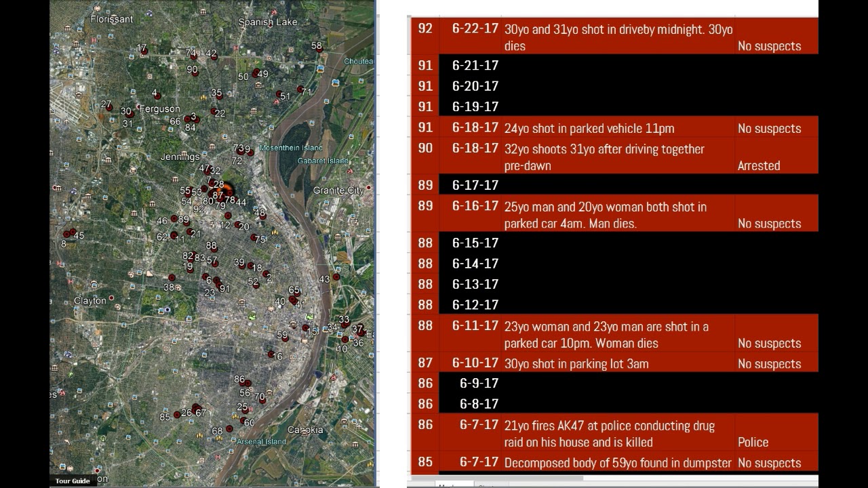
Task: Select the 6-17-17 date cell
Action: point(470,184)
